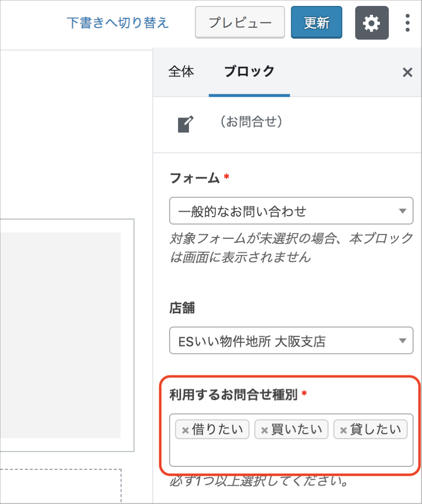
Task: Expand the 店舗 dropdown showing 大阪支店
Action: [x=291, y=340]
